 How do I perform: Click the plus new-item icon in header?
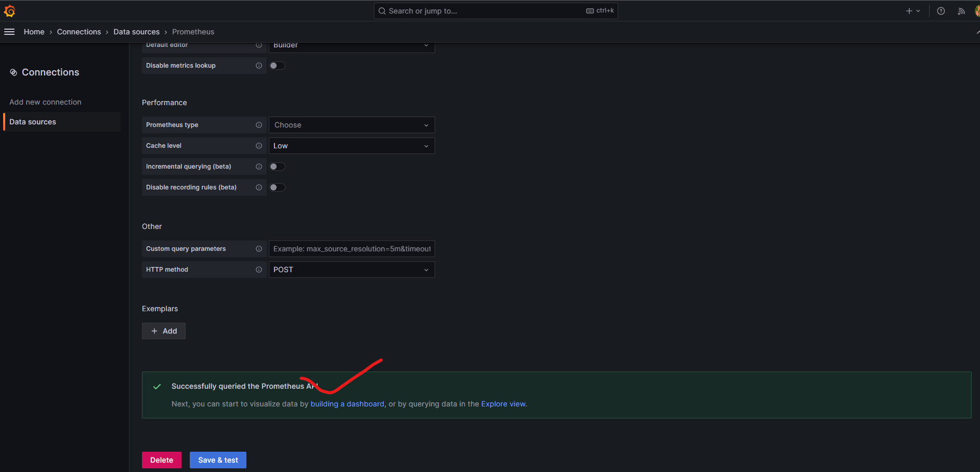point(909,11)
